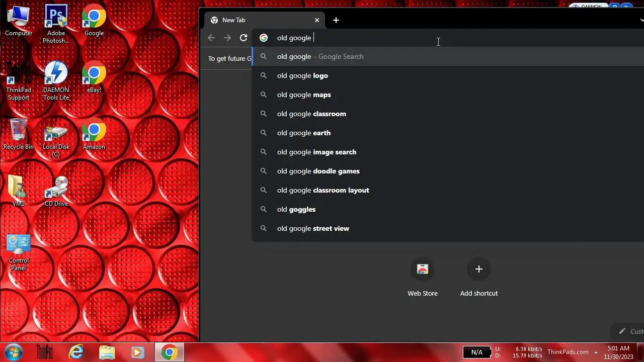Open the ThinkPad Support desktop icon
The width and height of the screenshot is (644, 362).
point(19,81)
